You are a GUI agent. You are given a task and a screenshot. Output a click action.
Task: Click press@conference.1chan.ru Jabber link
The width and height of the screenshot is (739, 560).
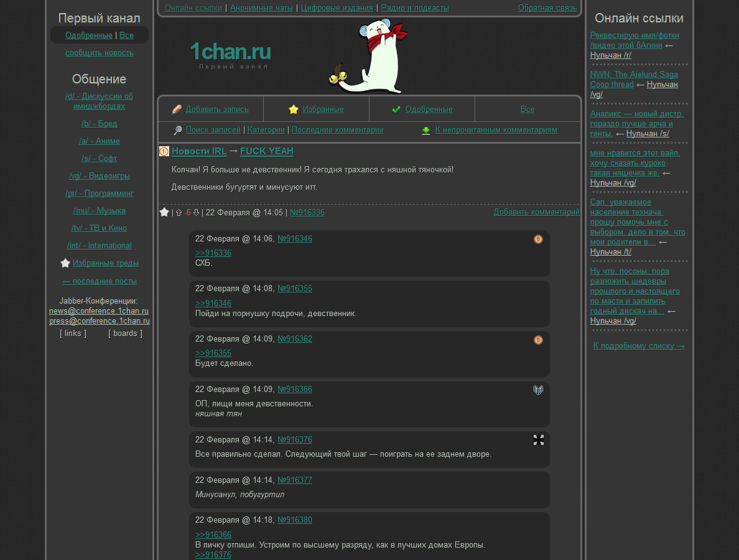[x=100, y=321]
